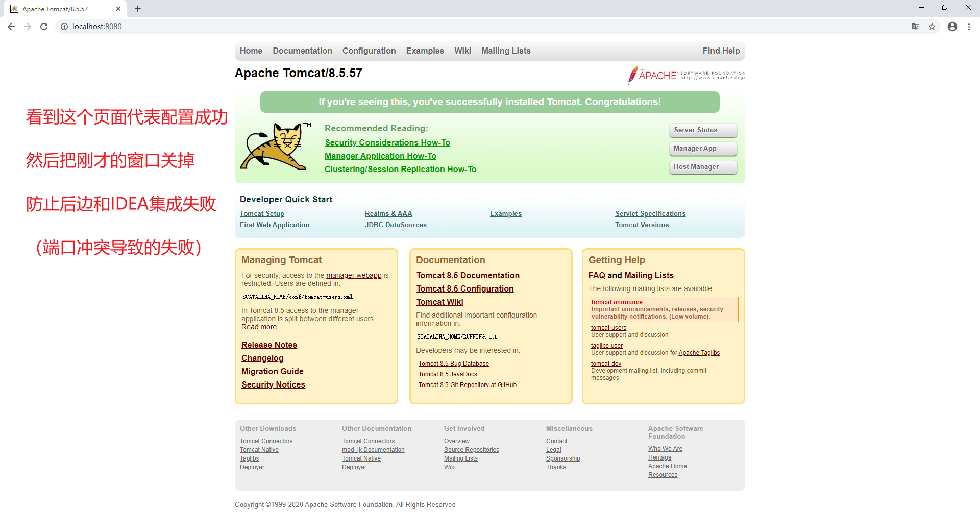This screenshot has height=531, width=980.
Task: Open Wiki in the navigation bar
Action: (x=462, y=51)
